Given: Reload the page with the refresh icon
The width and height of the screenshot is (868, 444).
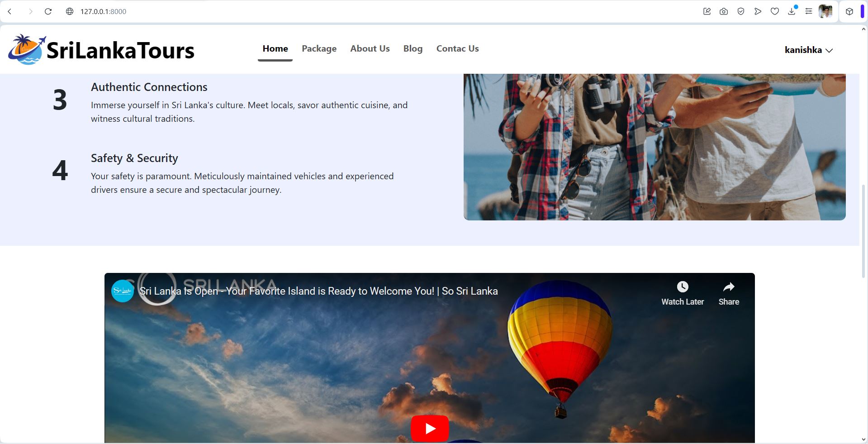Looking at the screenshot, I should [x=48, y=11].
